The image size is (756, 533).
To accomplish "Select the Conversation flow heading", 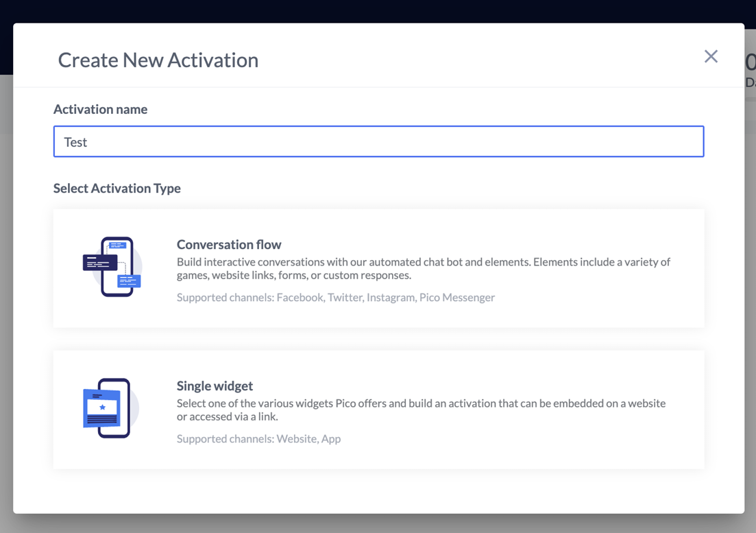I will 229,245.
